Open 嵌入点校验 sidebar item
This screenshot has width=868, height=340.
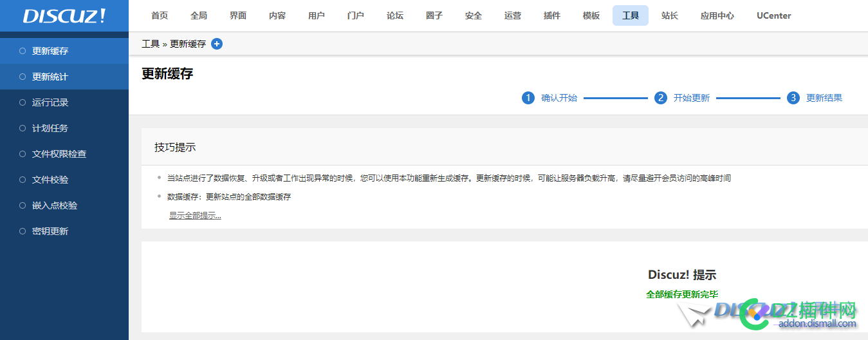click(55, 205)
